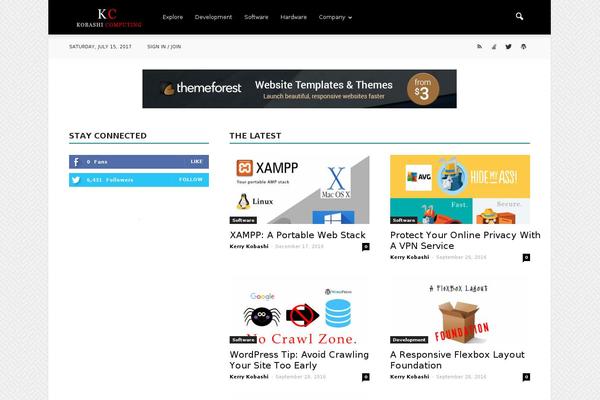The height and width of the screenshot is (400, 600).
Task: Click the Hide My Ass VPN thumbnail
Action: 460,189
